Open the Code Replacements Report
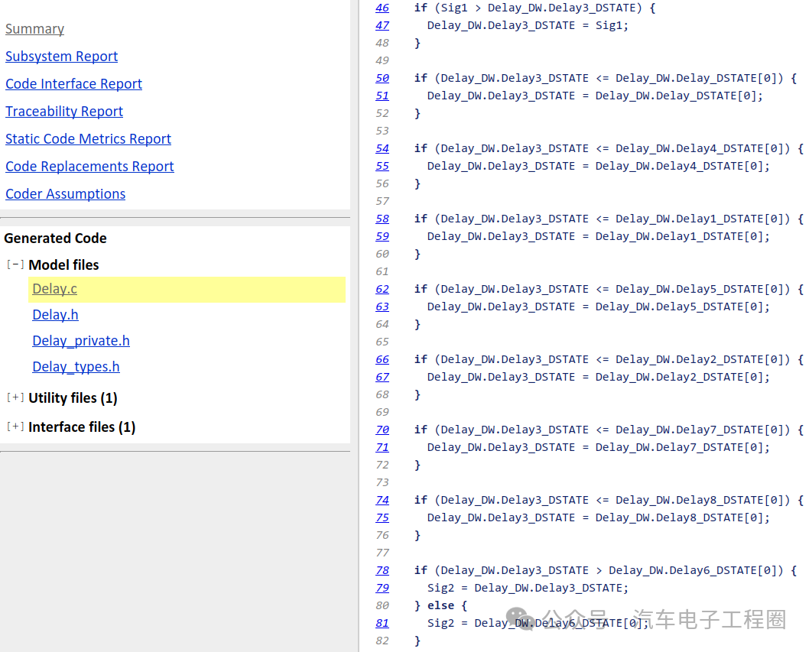 coord(89,166)
